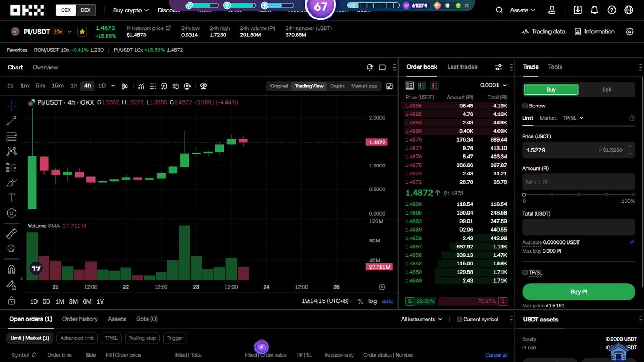Switch to the Last trades tab
The image size is (644, 362).
[462, 67]
